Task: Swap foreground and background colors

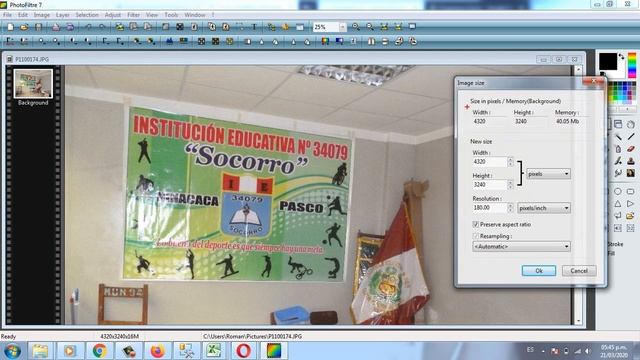Action: 621,56
